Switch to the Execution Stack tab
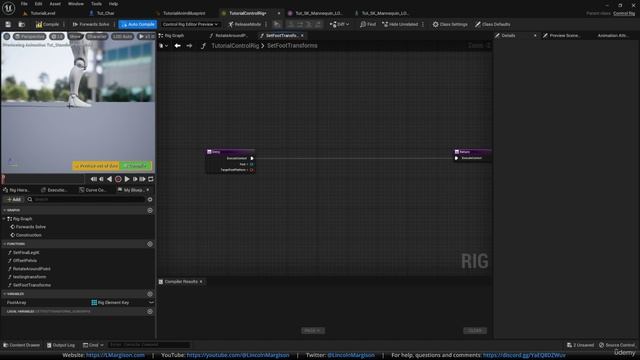This screenshot has height=360, width=640. click(x=54, y=190)
